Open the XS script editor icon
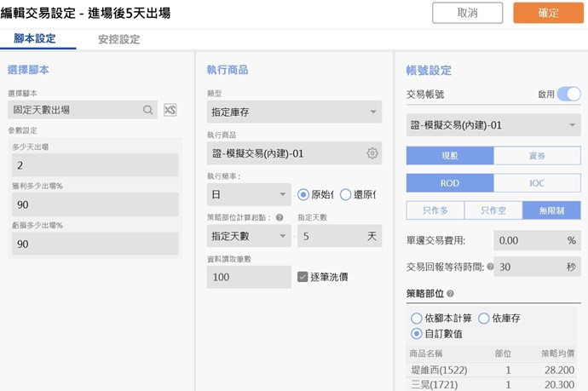Image resolution: width=588 pixels, height=391 pixels. pos(170,110)
